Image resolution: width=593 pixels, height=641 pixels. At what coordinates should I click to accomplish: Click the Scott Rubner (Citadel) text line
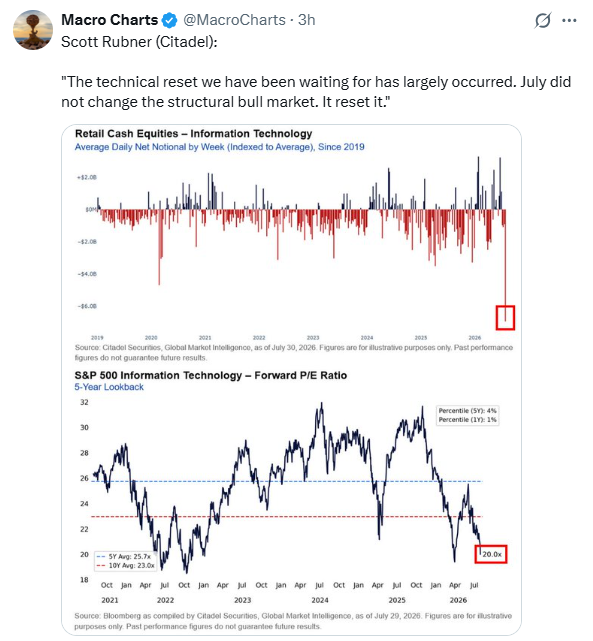click(139, 42)
